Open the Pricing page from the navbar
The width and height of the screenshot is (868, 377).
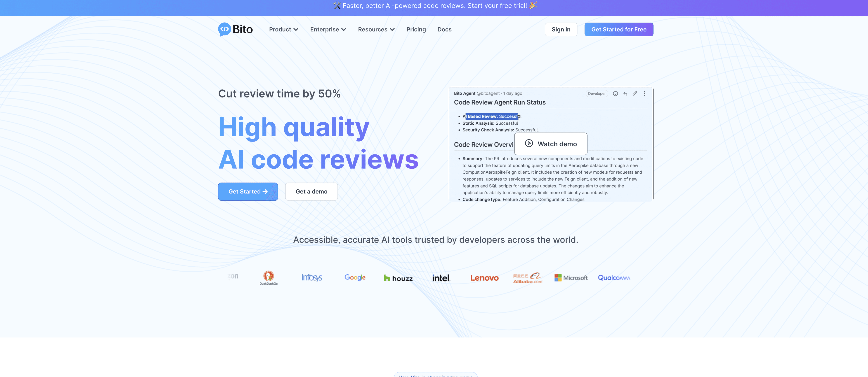point(416,29)
